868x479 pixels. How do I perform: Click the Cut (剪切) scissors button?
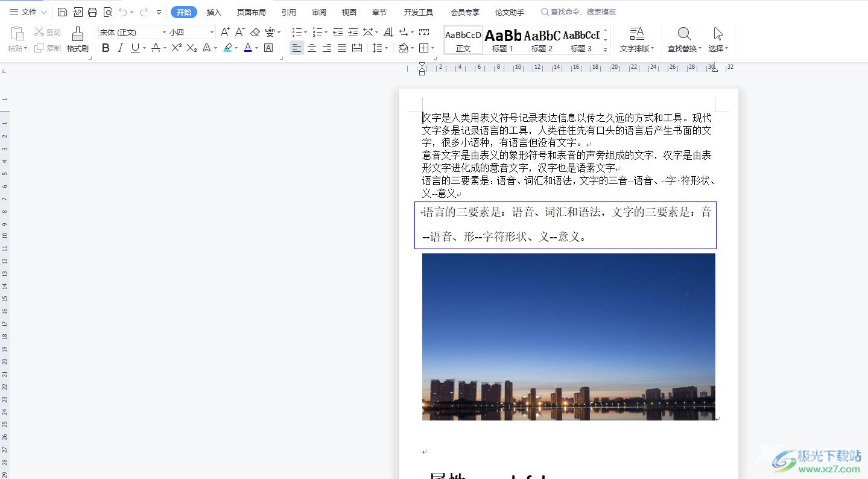point(47,32)
